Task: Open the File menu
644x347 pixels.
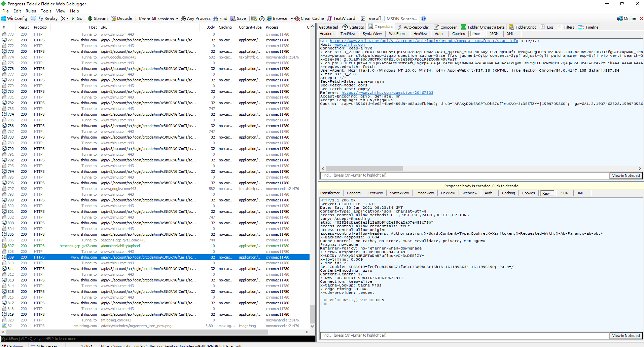Action: pos(6,11)
